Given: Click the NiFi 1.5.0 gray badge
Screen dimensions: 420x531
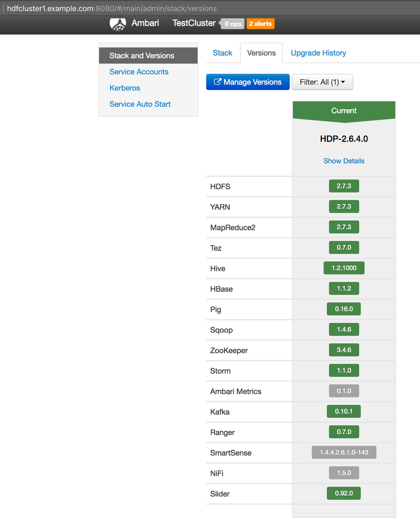Looking at the screenshot, I should tap(344, 473).
